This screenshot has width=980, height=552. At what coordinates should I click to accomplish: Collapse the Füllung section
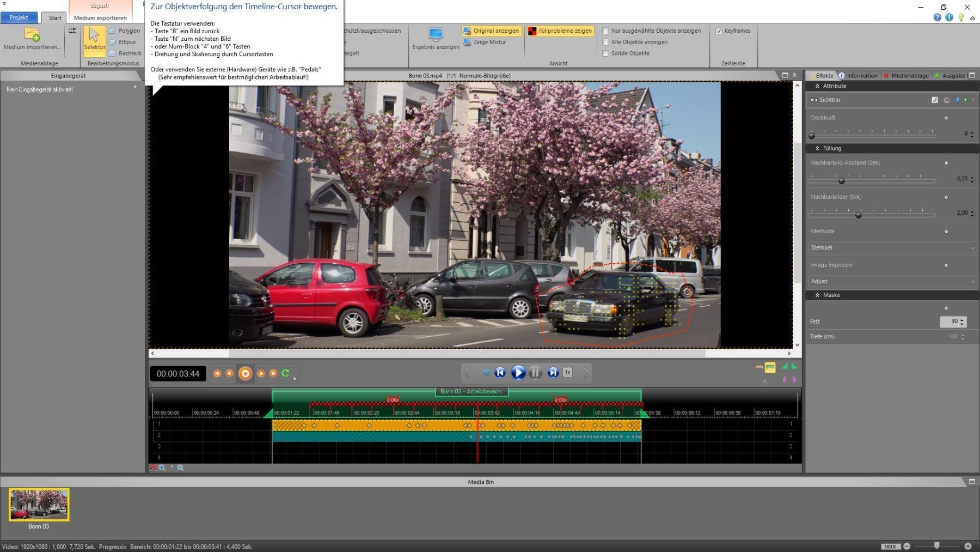pos(817,148)
